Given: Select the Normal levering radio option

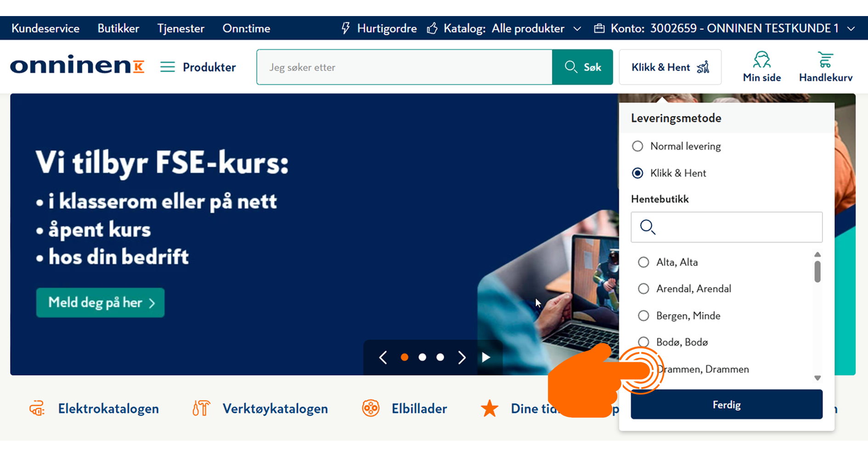Looking at the screenshot, I should [x=637, y=146].
